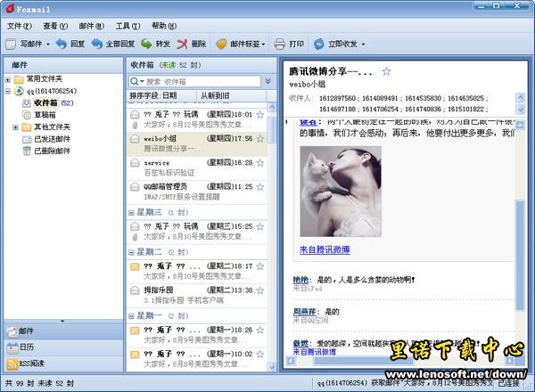Star the 拇指乐园 13:38 message
Image resolution: width=535 pixels, height=392 pixels.
point(260,290)
